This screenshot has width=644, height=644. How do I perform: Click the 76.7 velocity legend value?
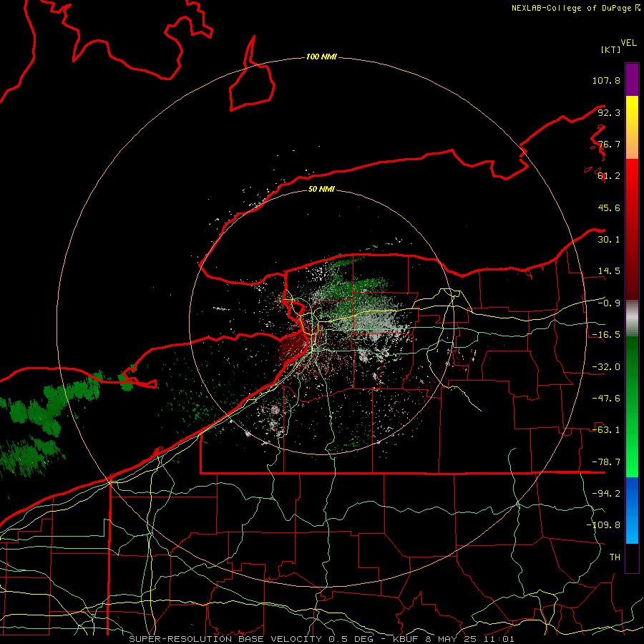(x=609, y=144)
